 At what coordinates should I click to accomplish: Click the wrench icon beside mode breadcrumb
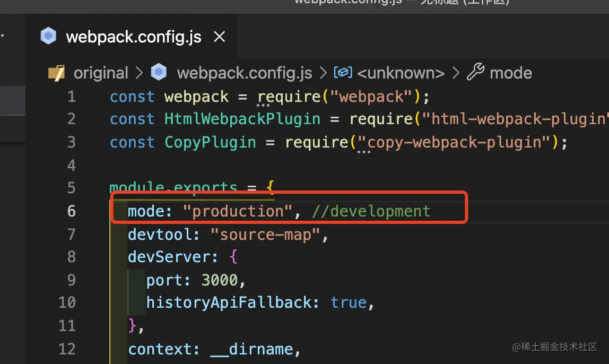[x=475, y=72]
